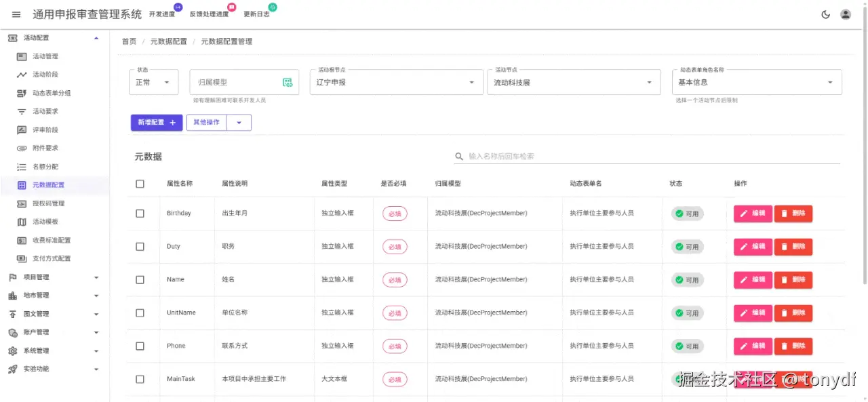Check the Name row checkbox
This screenshot has width=868, height=402.
140,279
